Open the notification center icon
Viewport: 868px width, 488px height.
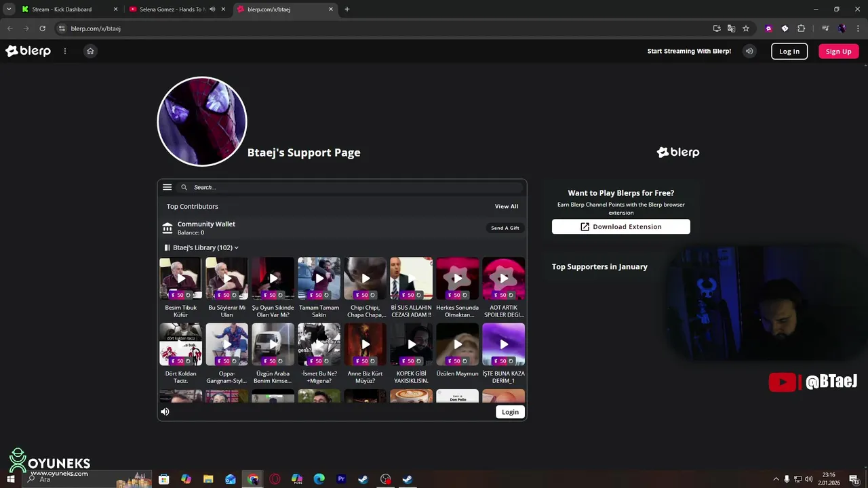pos(854,479)
